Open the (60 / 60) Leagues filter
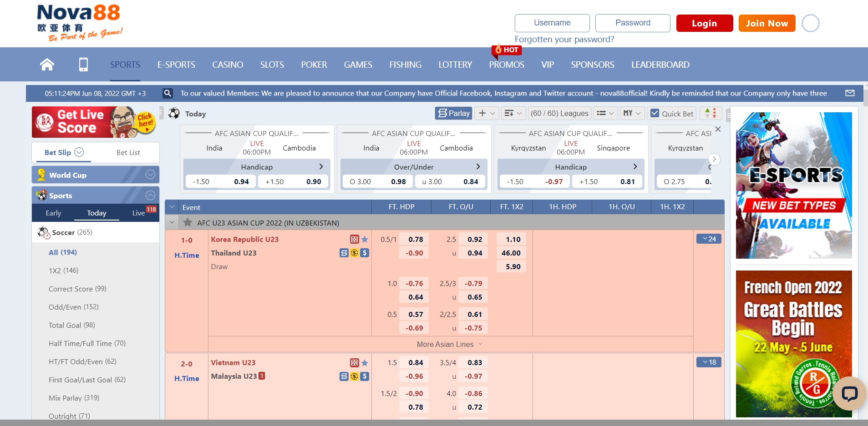Screen dimensions: 868x426 coord(560,113)
